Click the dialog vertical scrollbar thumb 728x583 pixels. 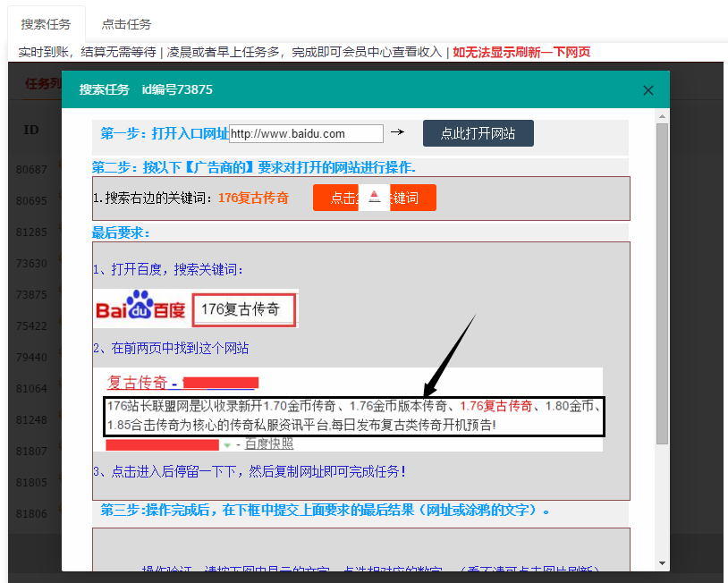[662, 283]
